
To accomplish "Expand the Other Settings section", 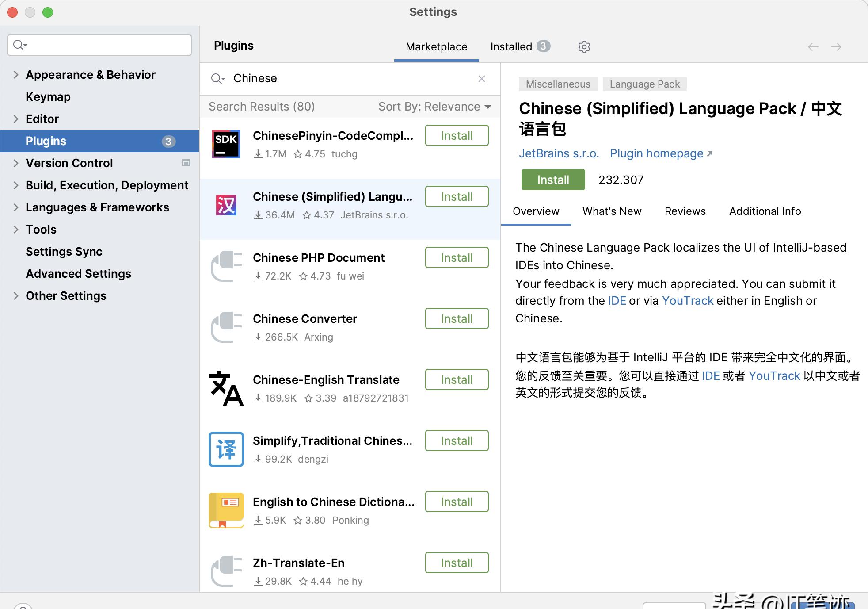I will [16, 296].
